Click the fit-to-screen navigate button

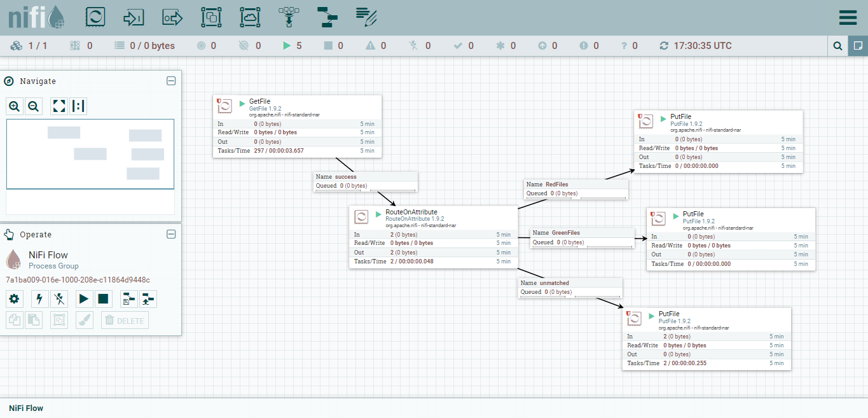[x=59, y=106]
